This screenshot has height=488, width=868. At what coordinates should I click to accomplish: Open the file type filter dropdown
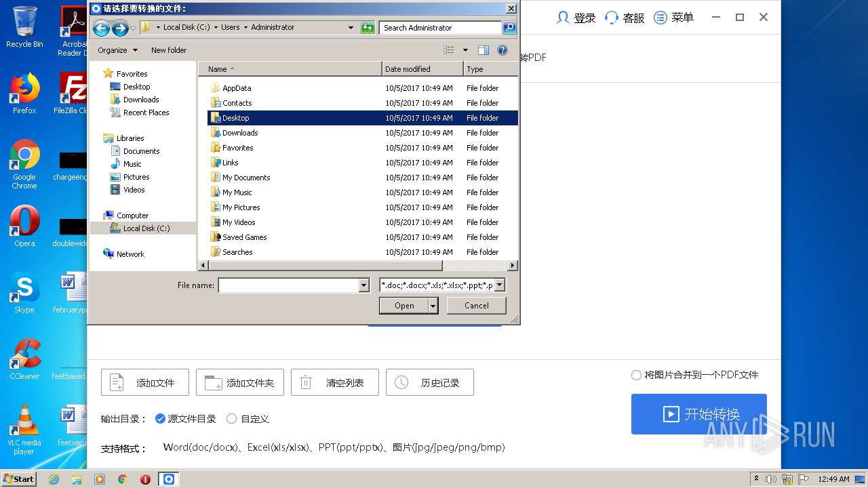tap(500, 285)
